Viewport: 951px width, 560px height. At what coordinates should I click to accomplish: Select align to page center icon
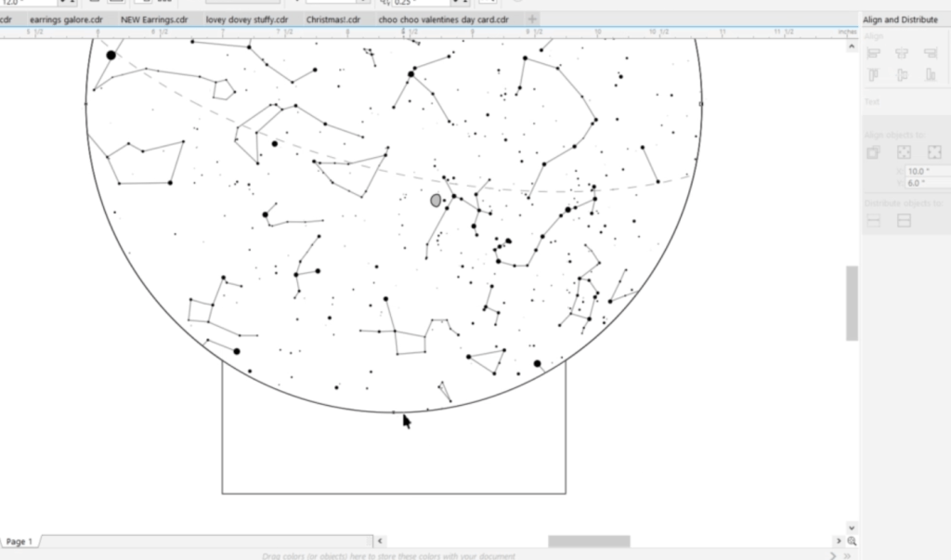tap(934, 152)
